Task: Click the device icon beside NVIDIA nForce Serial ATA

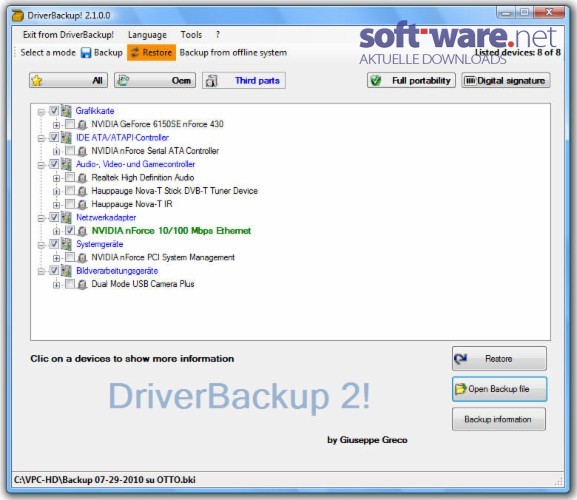Action: coord(82,151)
